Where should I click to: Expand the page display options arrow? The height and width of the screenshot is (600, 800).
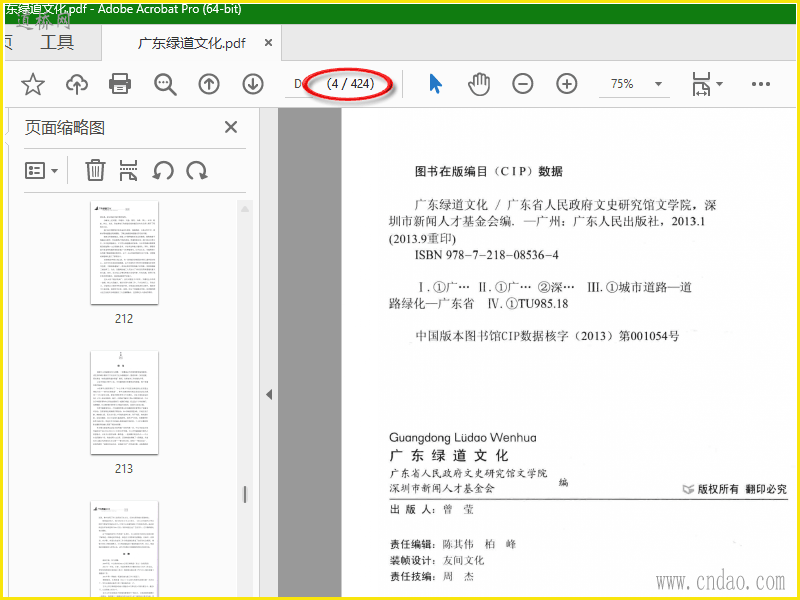coord(719,84)
